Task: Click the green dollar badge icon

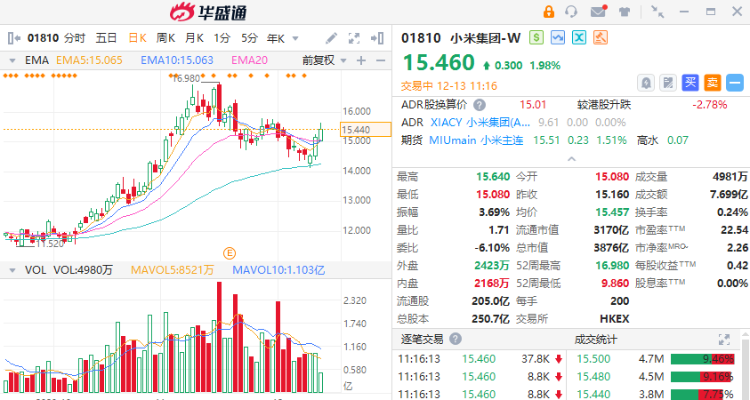Action: (x=536, y=37)
